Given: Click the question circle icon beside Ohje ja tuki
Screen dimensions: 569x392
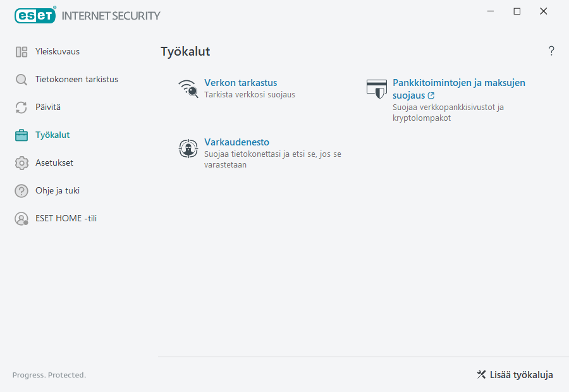Looking at the screenshot, I should [x=21, y=191].
